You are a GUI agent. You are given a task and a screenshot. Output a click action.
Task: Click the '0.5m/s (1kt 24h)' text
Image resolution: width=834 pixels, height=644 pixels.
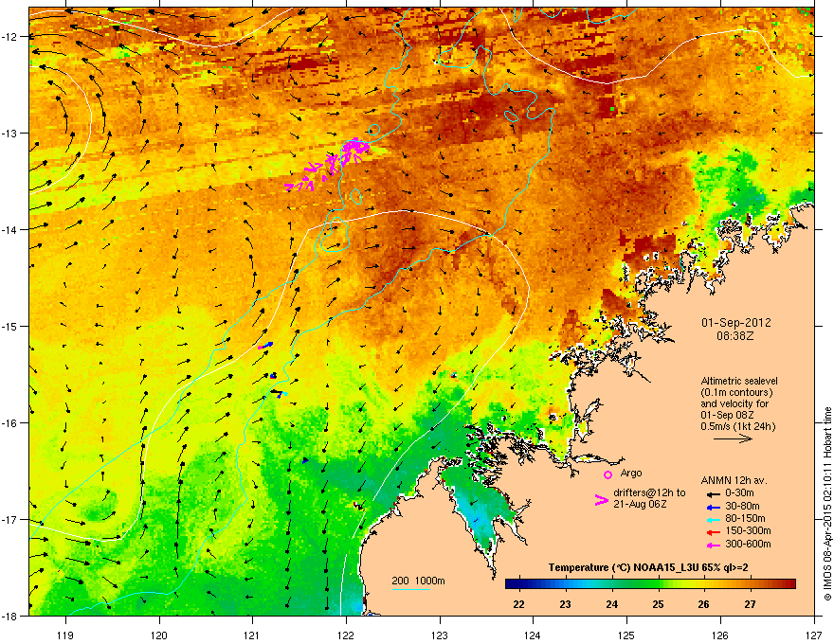pos(738,426)
